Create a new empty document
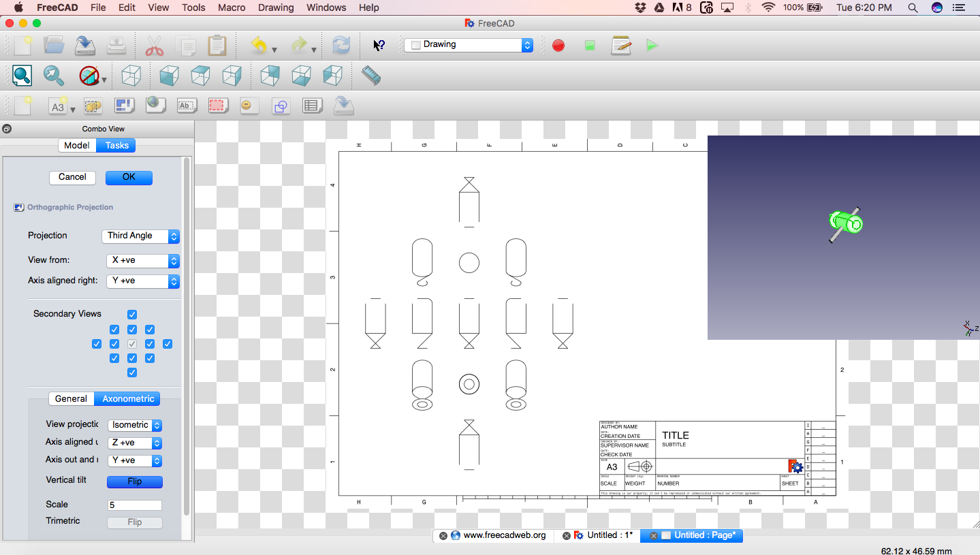980x555 pixels. 22,46
